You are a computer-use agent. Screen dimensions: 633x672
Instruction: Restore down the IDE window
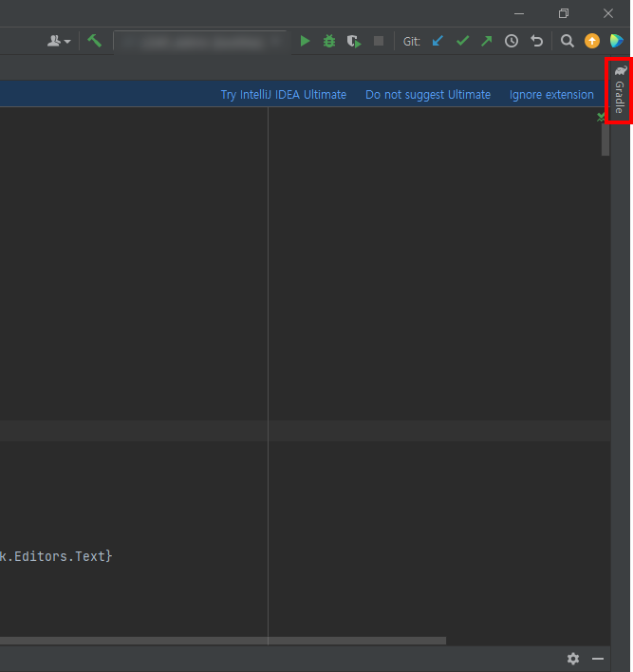pyautogui.click(x=564, y=13)
